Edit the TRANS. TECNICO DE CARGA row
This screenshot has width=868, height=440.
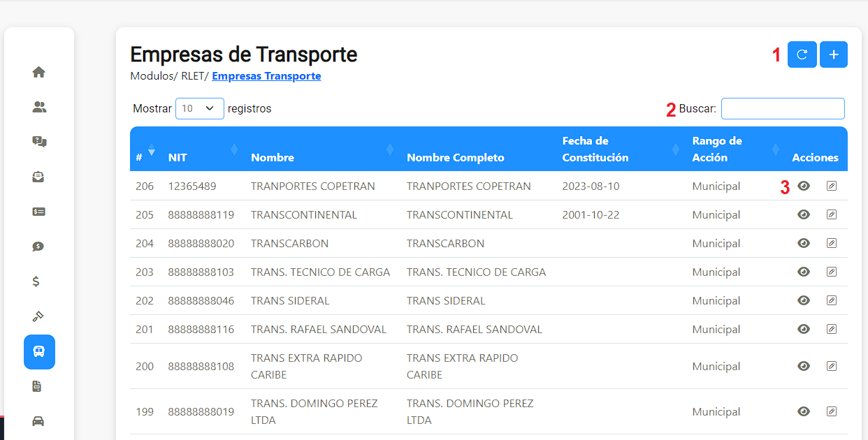coord(831,272)
